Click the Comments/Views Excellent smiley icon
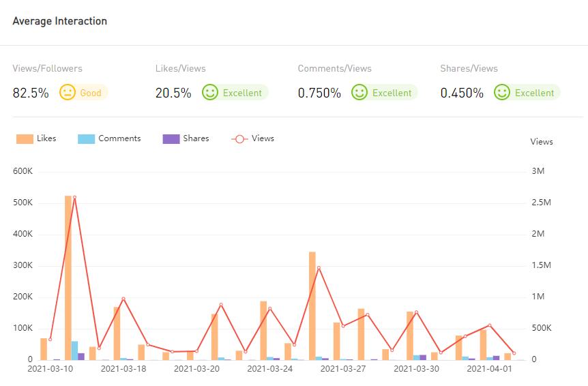The image size is (588, 386). (x=359, y=93)
